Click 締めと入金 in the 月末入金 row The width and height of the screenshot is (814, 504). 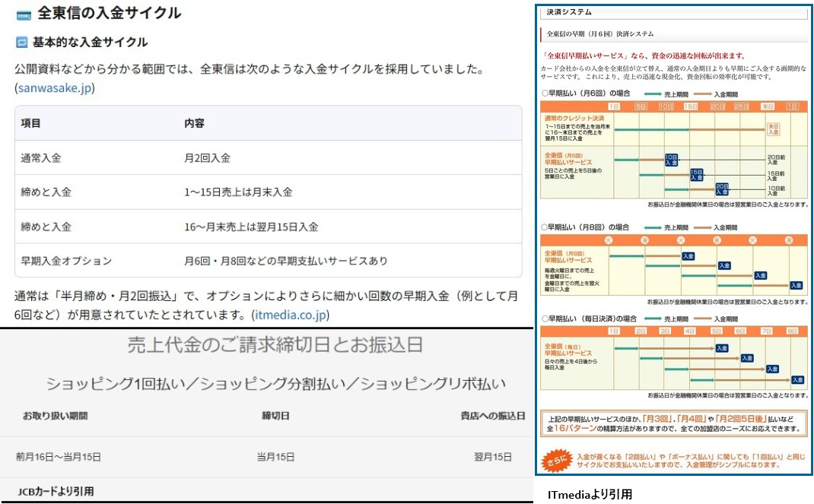tap(46, 192)
